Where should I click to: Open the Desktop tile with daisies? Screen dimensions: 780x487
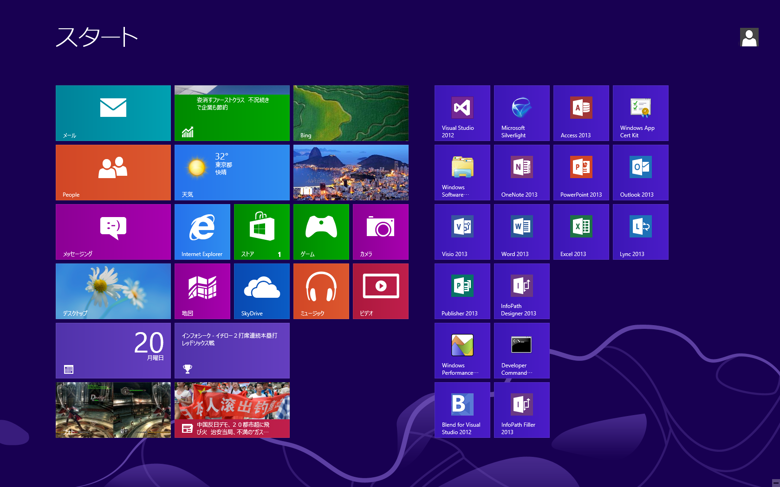tap(113, 291)
